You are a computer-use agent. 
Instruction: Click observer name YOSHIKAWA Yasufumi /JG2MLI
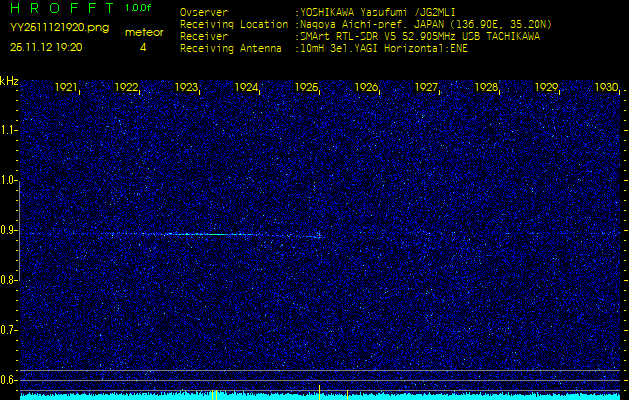378,12
